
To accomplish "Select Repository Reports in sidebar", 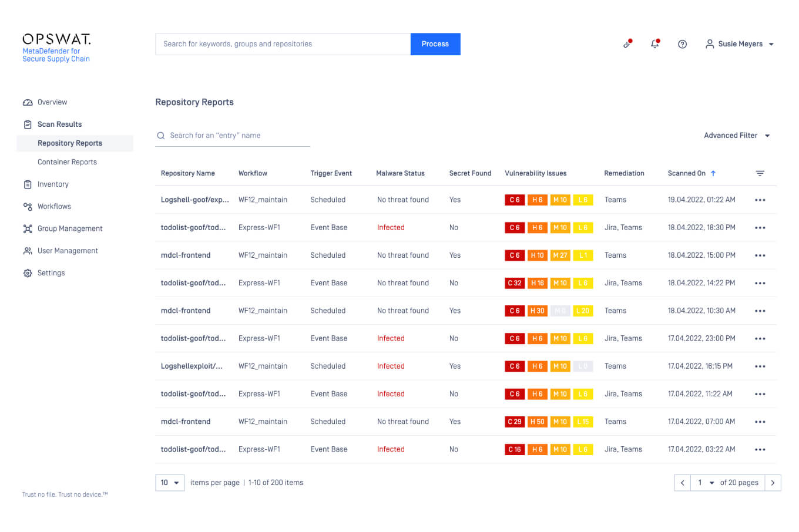I will pyautogui.click(x=69, y=143).
